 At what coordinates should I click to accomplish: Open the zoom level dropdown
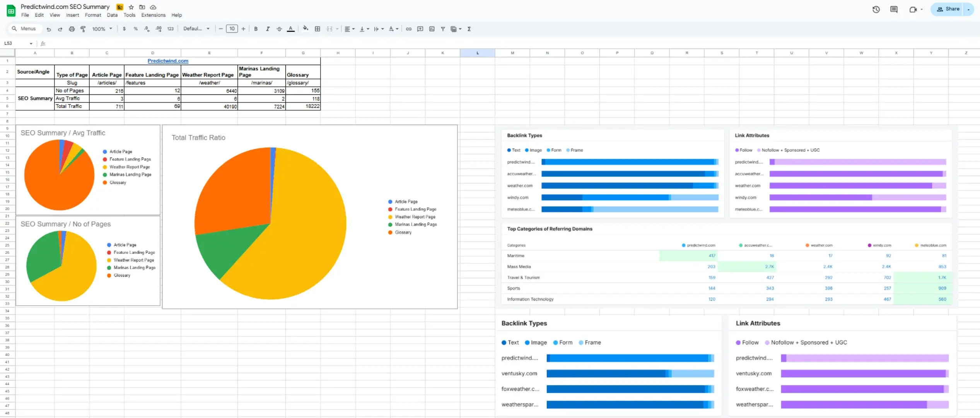coord(102,29)
